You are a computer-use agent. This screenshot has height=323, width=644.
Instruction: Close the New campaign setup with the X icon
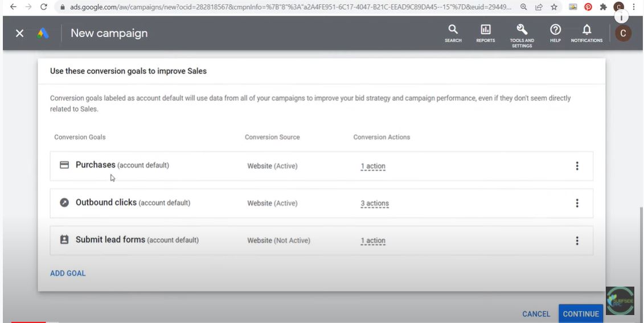click(19, 33)
